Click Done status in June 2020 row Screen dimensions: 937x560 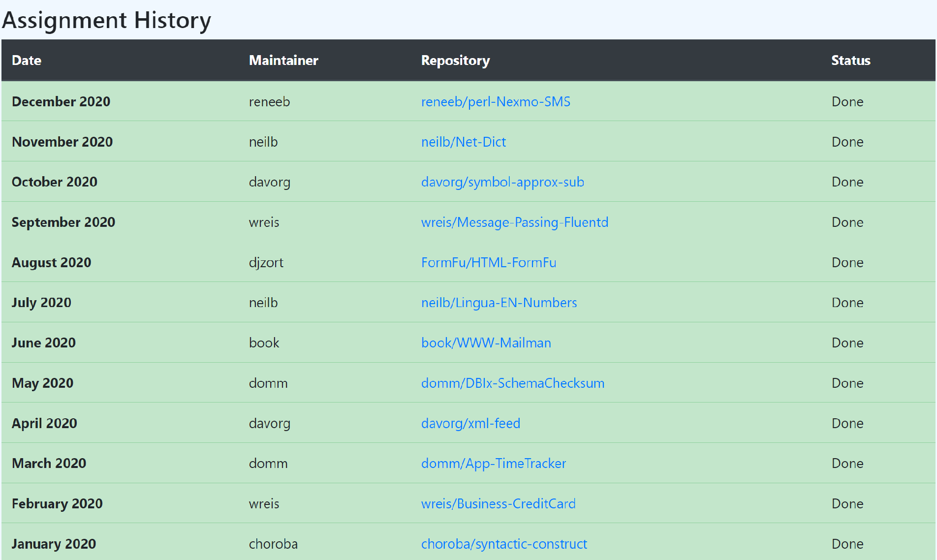tap(847, 343)
